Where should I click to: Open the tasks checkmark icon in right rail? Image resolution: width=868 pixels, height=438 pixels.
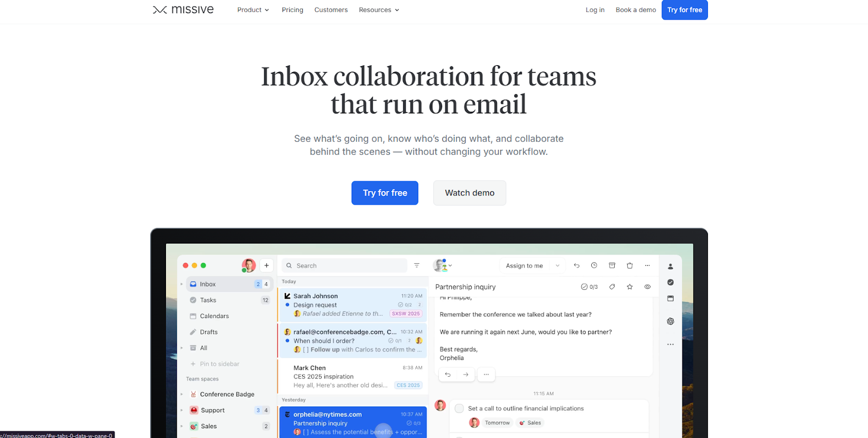tap(671, 282)
